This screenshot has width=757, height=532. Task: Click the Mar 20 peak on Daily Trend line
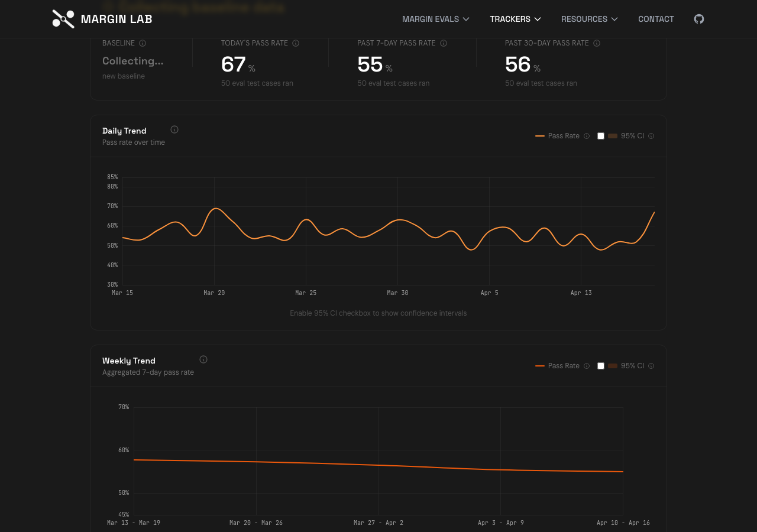216,209
